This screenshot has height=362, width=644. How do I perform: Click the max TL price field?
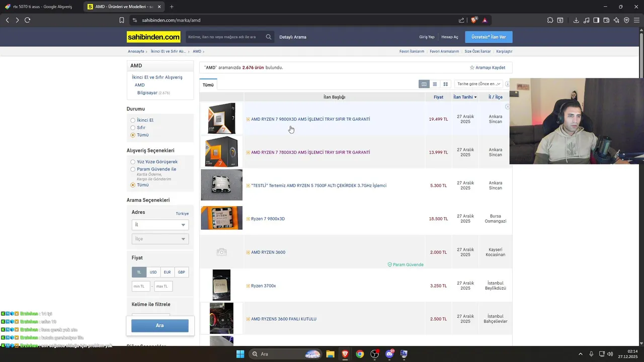(x=163, y=286)
